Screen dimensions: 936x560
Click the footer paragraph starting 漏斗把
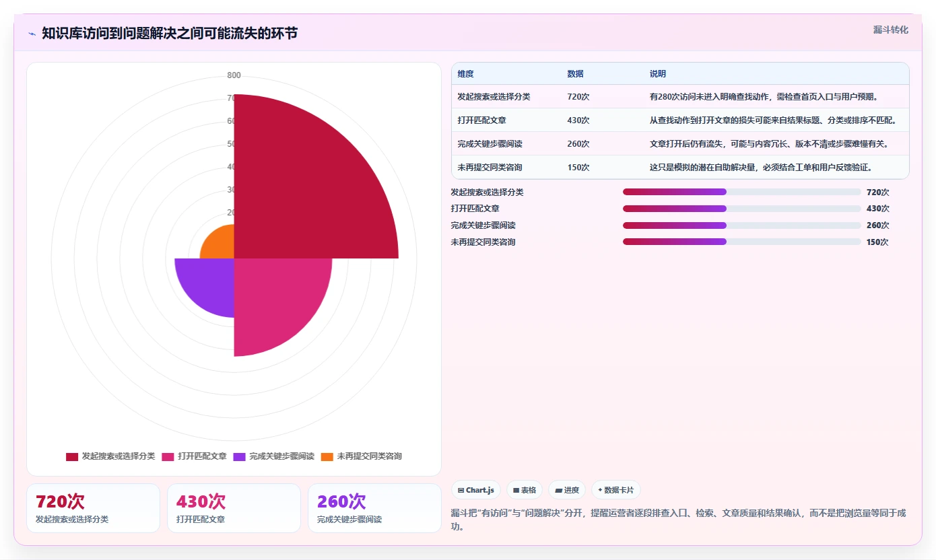coord(679,520)
